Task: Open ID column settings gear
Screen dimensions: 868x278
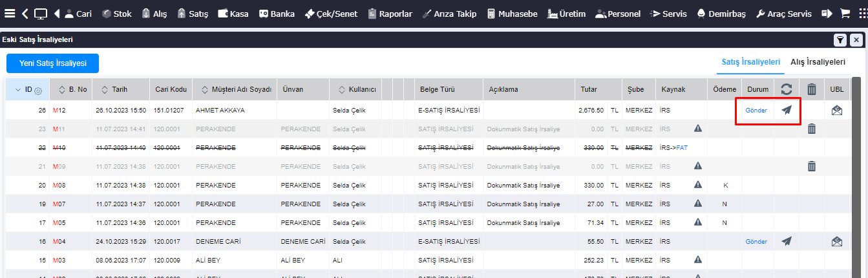Action: click(38, 91)
